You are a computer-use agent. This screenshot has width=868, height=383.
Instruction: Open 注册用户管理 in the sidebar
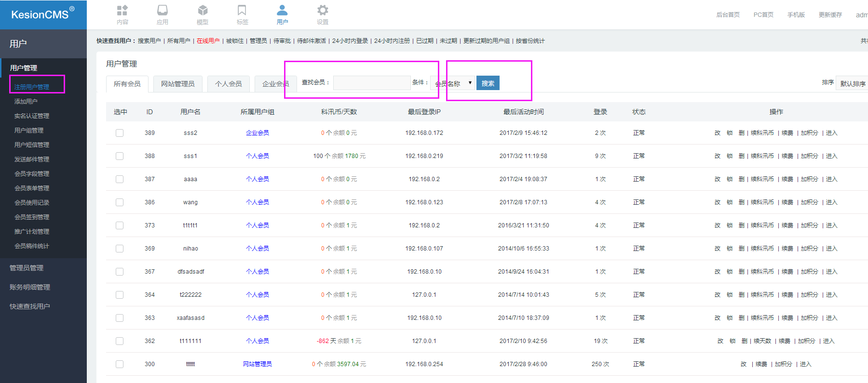click(32, 87)
